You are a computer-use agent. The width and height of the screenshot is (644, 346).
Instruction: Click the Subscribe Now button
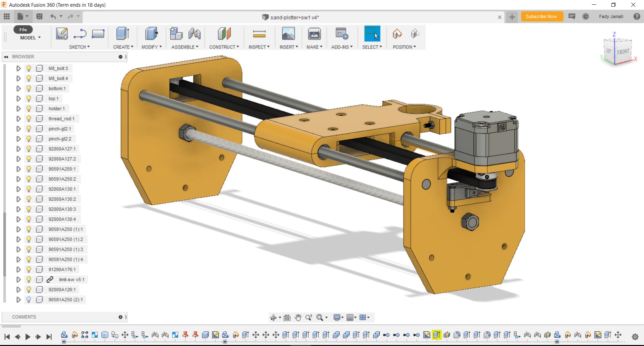pos(541,16)
